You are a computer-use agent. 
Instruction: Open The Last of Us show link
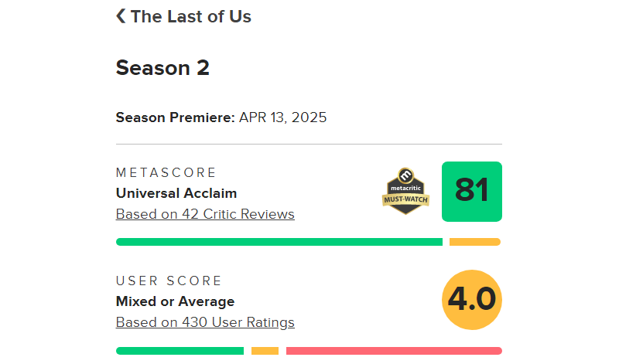(x=190, y=16)
